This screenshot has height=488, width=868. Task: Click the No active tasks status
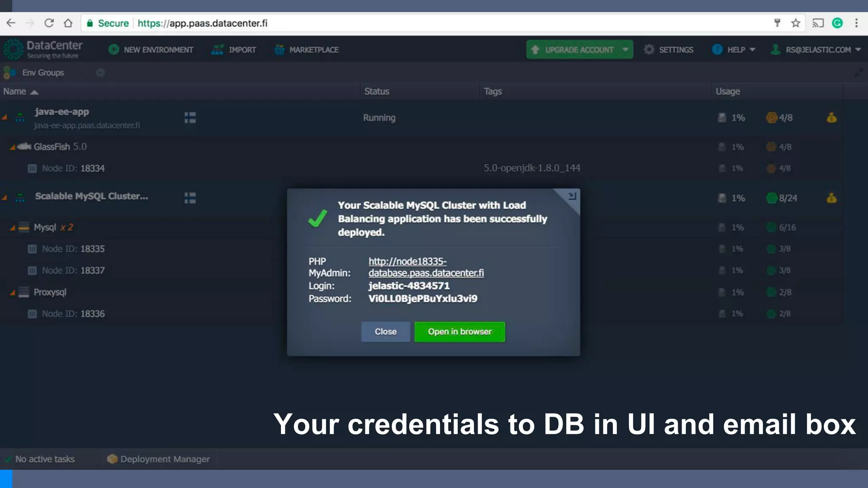[40, 459]
